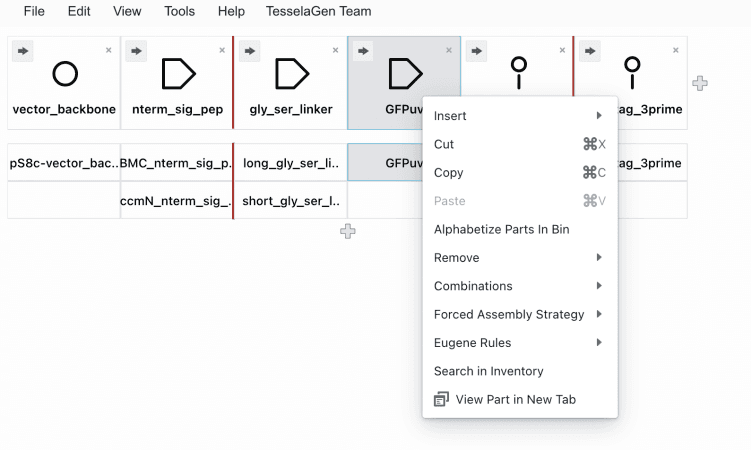Remove the nterm_sig_pep bin with its X
751x450 pixels.
222,50
